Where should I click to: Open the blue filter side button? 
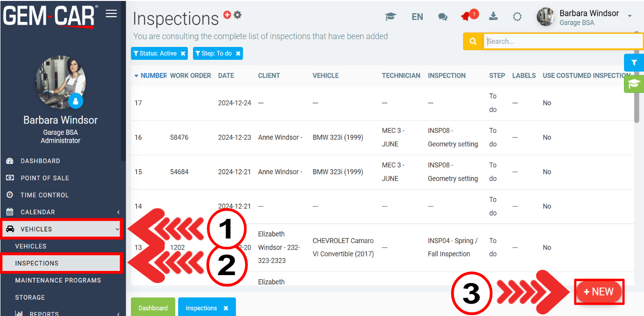tap(633, 63)
